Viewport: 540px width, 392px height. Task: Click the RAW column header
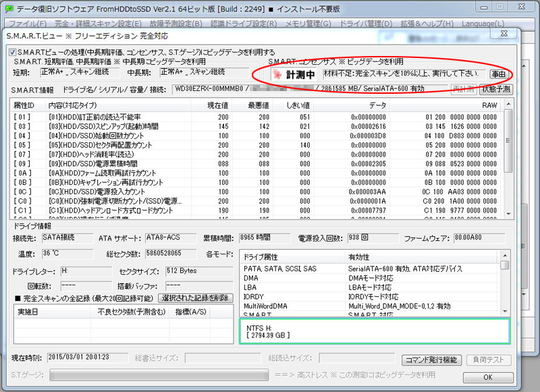click(x=489, y=106)
